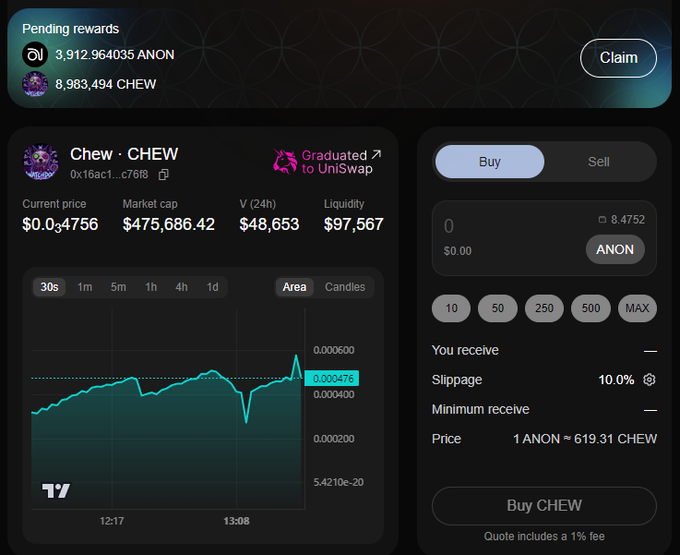Open the TradingView logo on the chart

coord(56,491)
